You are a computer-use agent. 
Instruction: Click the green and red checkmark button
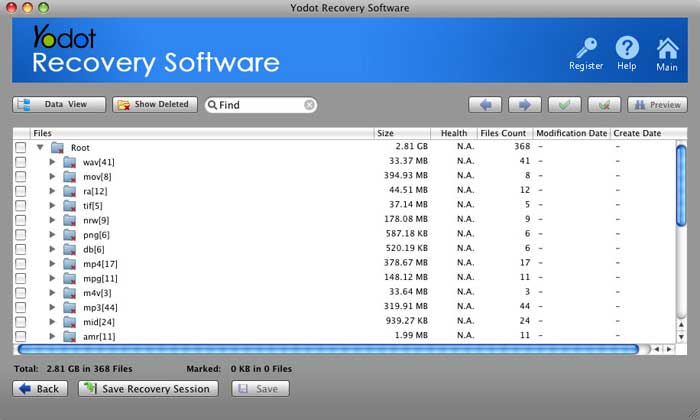[x=604, y=105]
